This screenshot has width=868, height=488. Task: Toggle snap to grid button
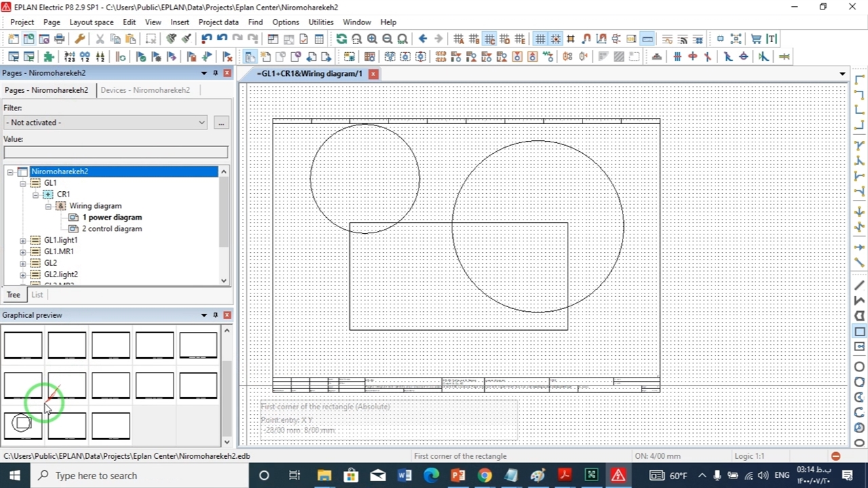(555, 39)
